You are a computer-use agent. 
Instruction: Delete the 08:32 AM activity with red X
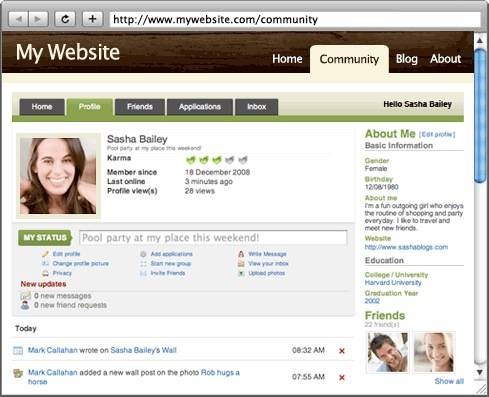[342, 351]
